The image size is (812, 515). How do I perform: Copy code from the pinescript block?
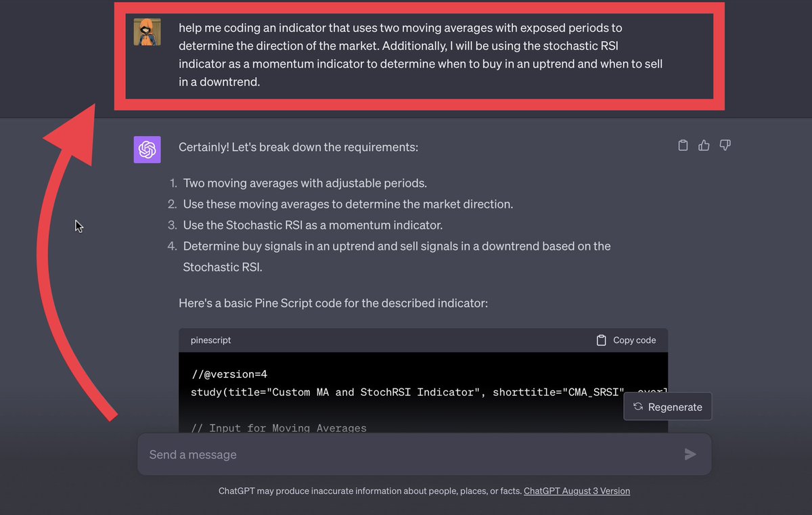[626, 340]
